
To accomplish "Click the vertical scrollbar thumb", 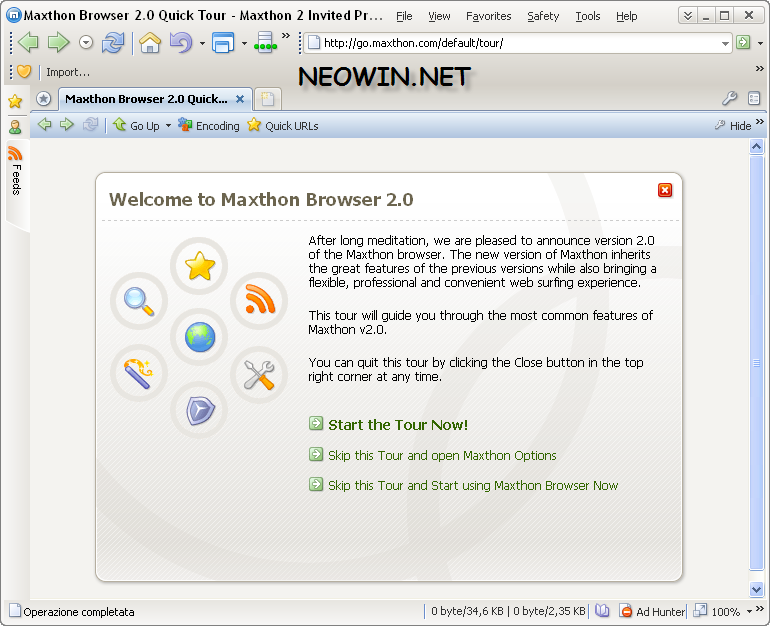I will [x=756, y=363].
